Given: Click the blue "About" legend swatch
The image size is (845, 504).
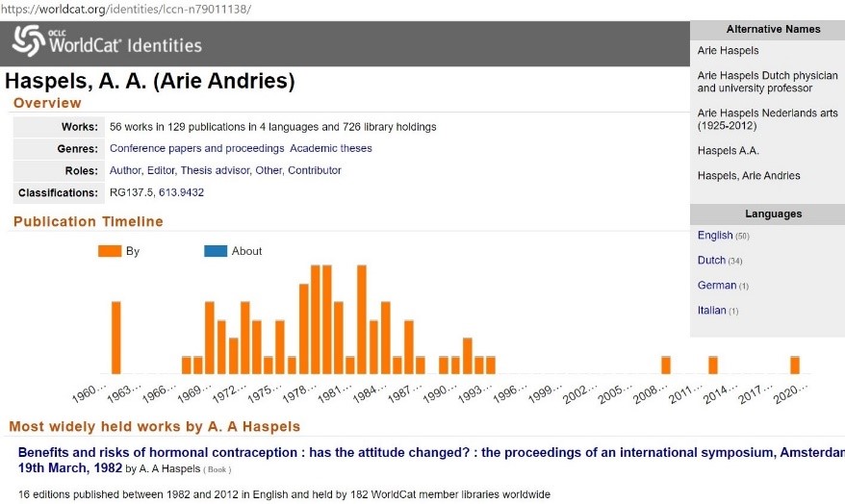Looking at the screenshot, I should (x=216, y=251).
